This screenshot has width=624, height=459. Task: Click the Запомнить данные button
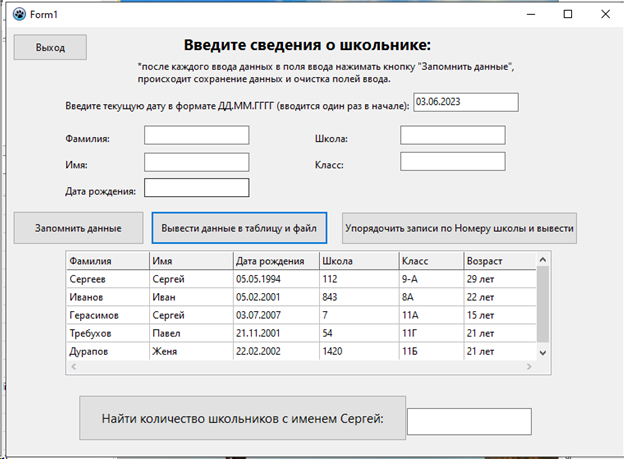78,228
